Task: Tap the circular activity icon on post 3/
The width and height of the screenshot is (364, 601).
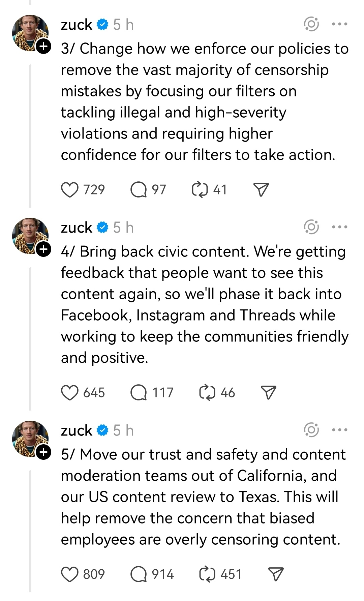Action: pos(311,24)
